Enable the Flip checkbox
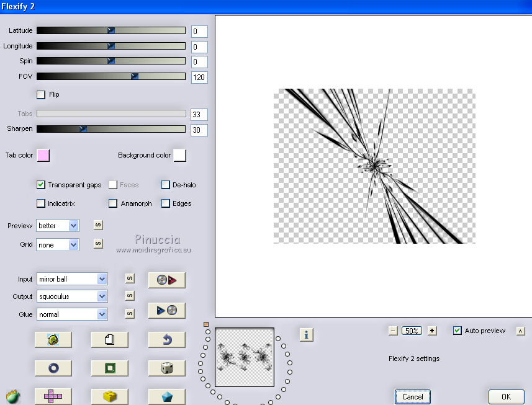 pyautogui.click(x=41, y=94)
